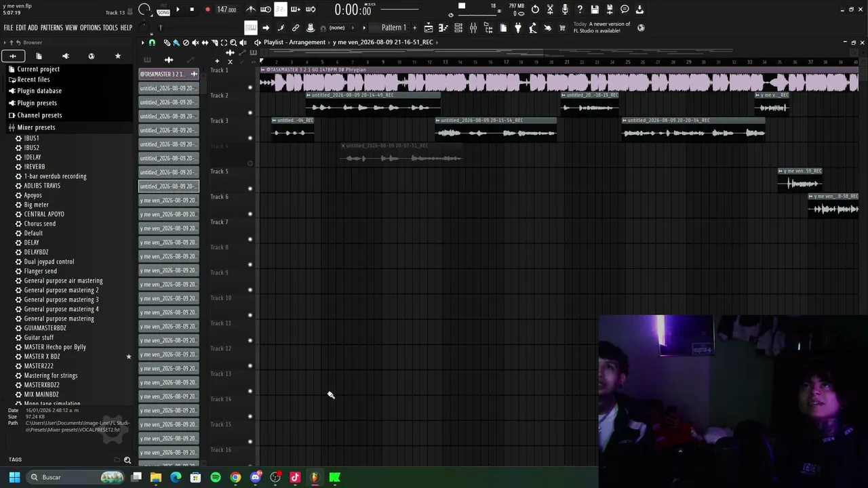868x488 pixels.
Task: Click the browser audio waveform tab
Action: [65, 56]
